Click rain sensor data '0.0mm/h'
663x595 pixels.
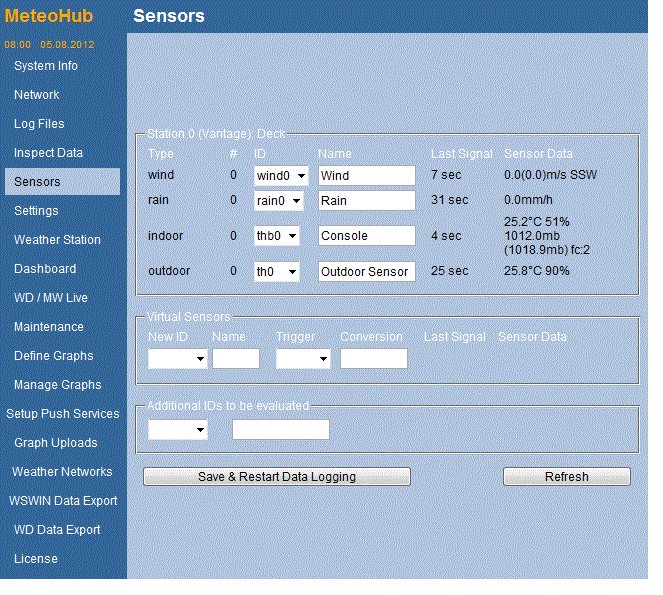(x=528, y=200)
